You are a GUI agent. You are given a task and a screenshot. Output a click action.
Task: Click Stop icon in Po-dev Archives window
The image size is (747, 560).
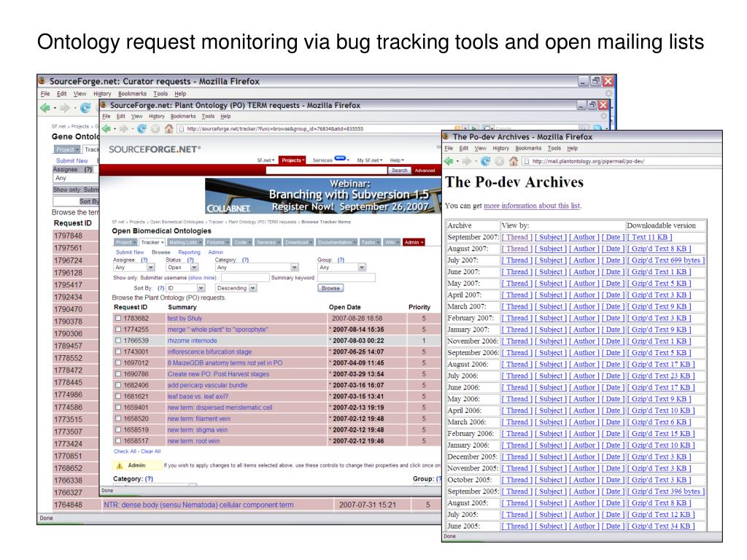click(x=499, y=161)
